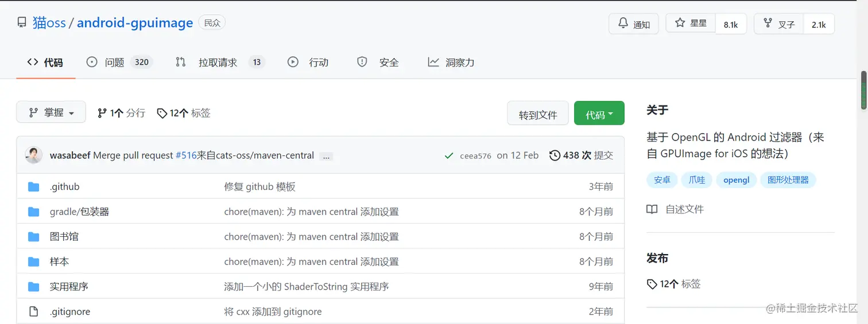This screenshot has height=324, width=868.
Task: Open the 自述文件 link
Action: coord(684,209)
